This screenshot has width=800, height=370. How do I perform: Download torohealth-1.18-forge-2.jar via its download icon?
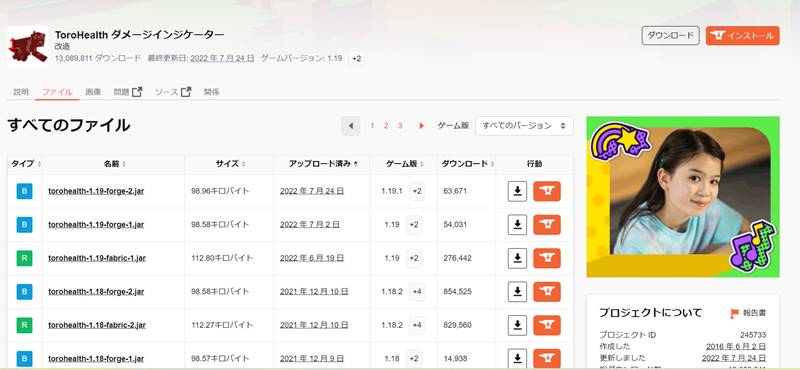point(517,291)
